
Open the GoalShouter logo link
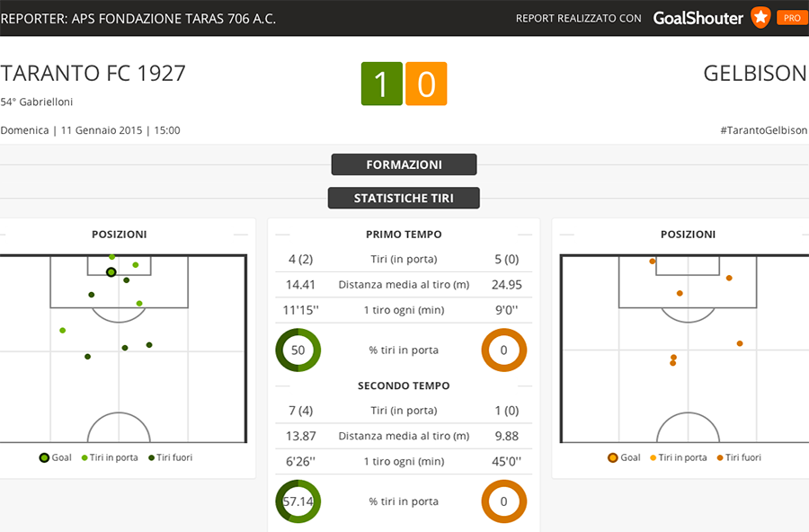(698, 18)
